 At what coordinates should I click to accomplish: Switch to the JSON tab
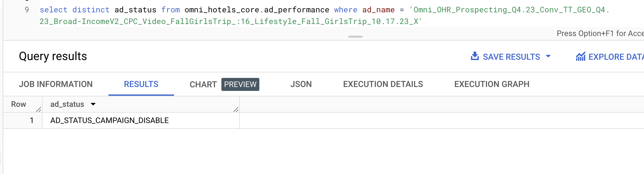(301, 84)
